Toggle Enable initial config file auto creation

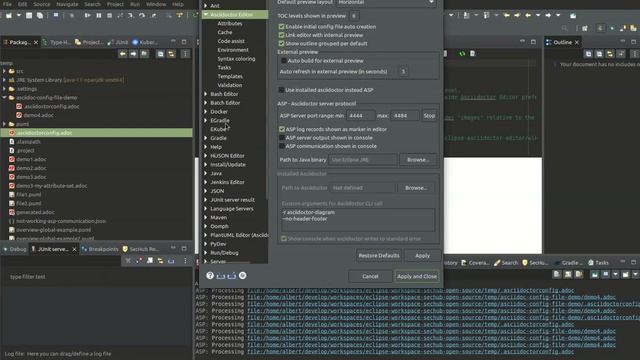pos(281,27)
